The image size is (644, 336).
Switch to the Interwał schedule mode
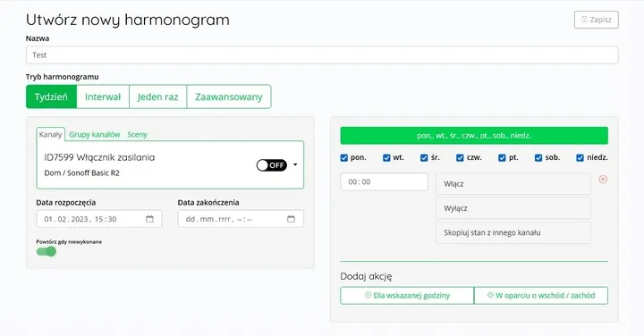[x=103, y=97]
